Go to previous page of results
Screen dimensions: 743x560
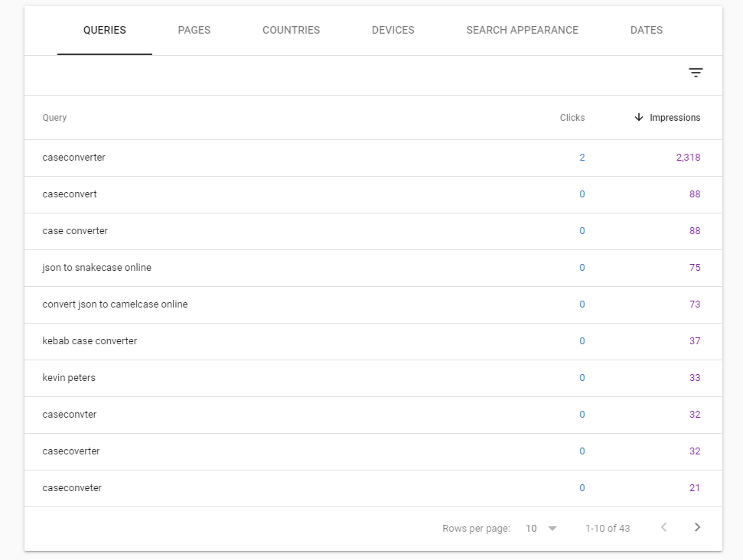(663, 527)
